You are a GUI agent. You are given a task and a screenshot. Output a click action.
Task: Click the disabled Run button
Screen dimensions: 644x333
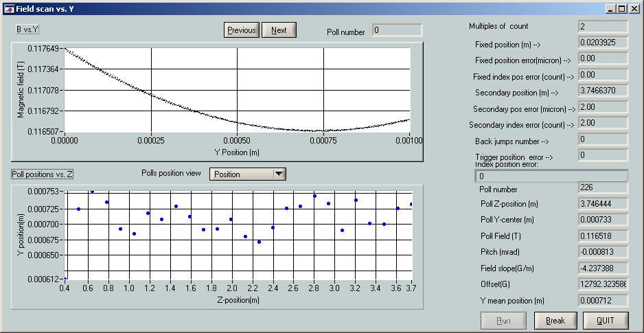coord(503,321)
